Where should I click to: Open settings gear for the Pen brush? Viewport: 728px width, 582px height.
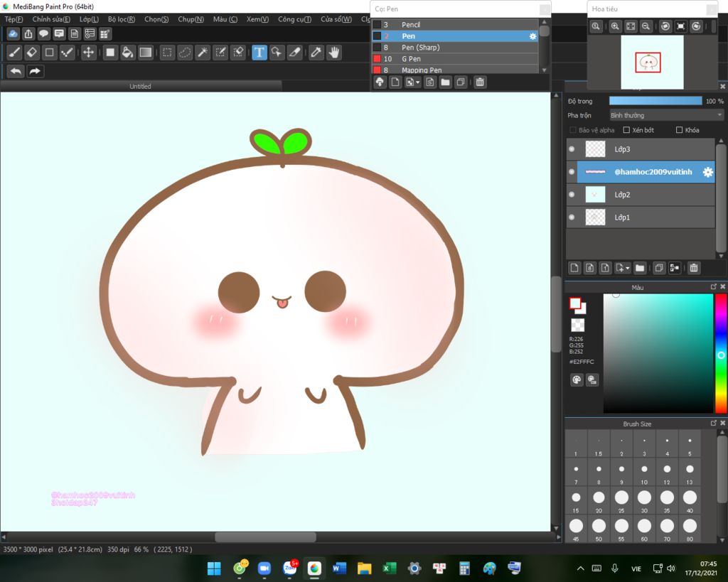pyautogui.click(x=532, y=36)
